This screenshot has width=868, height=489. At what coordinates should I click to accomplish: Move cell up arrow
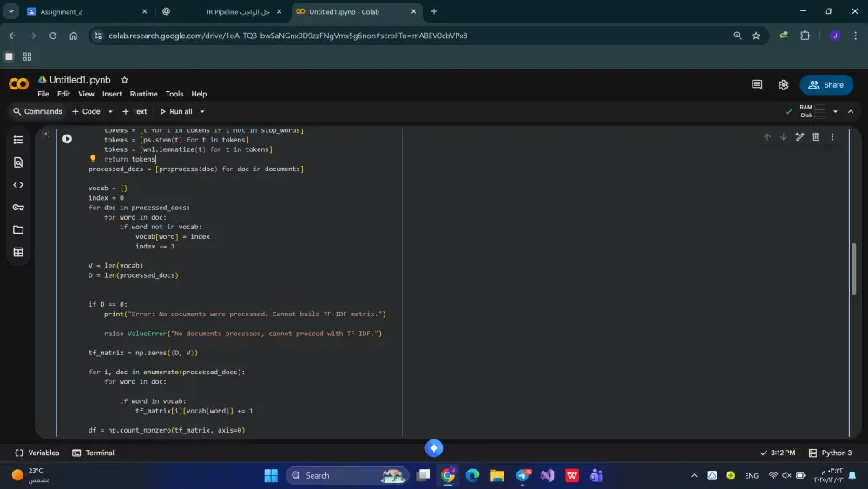(766, 136)
